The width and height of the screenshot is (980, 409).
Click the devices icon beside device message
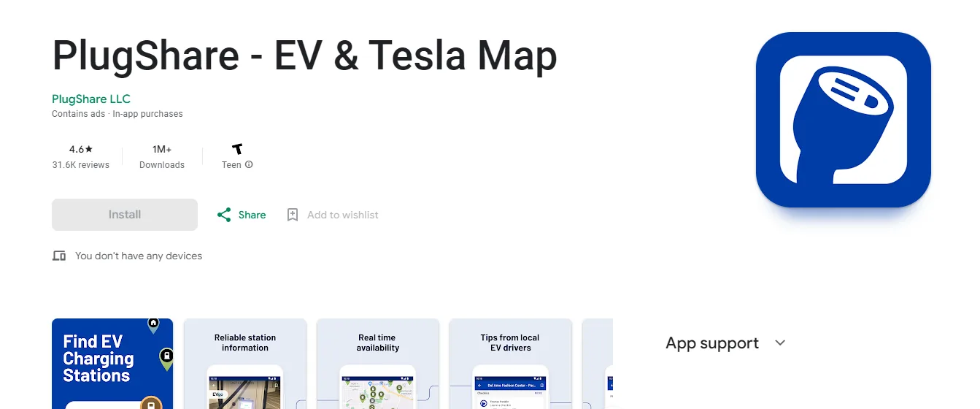[59, 256]
